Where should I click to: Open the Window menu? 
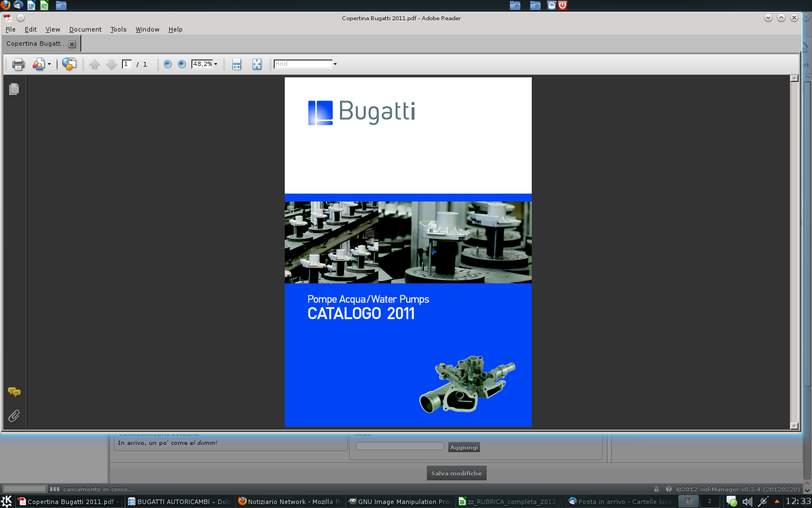click(147, 29)
